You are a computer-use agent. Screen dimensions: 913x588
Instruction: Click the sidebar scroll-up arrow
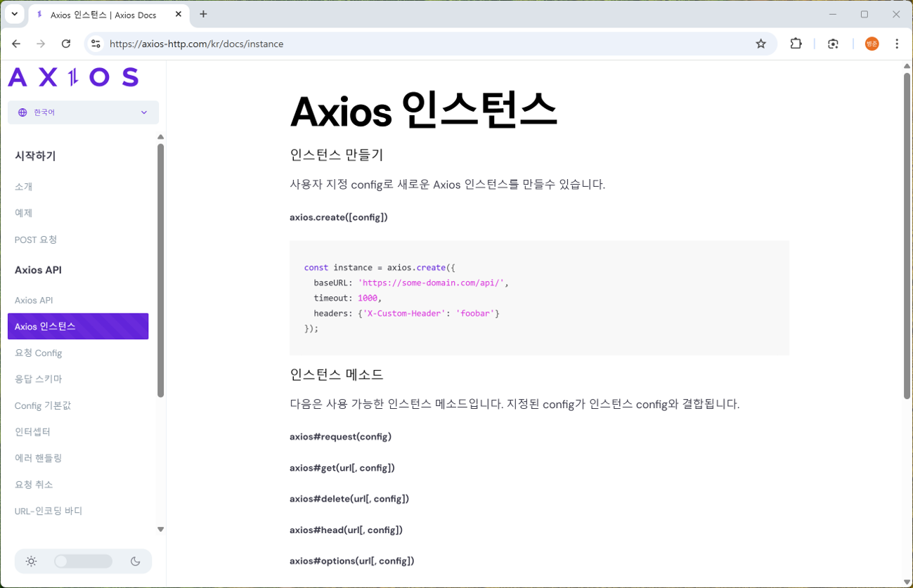(160, 137)
